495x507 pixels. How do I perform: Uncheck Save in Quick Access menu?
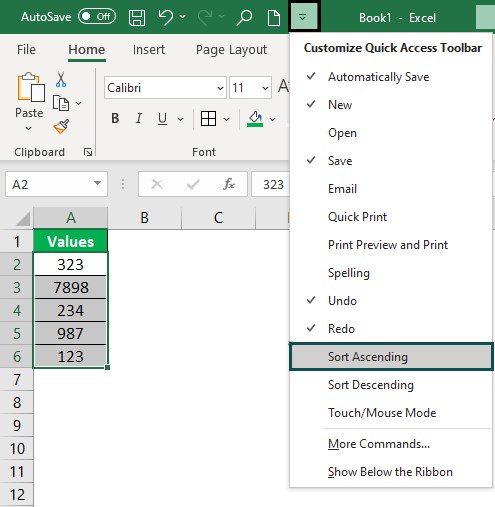(x=391, y=161)
